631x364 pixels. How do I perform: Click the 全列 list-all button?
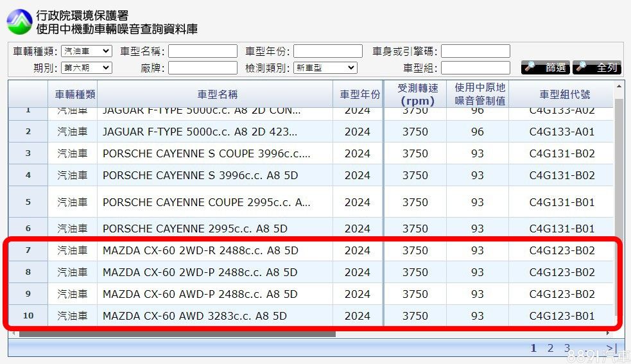pyautogui.click(x=597, y=67)
